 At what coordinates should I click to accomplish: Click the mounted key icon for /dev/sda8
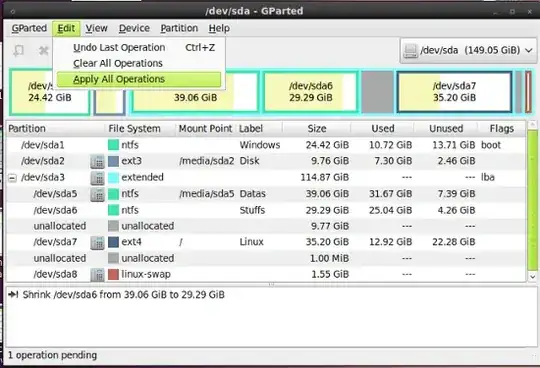coord(97,275)
